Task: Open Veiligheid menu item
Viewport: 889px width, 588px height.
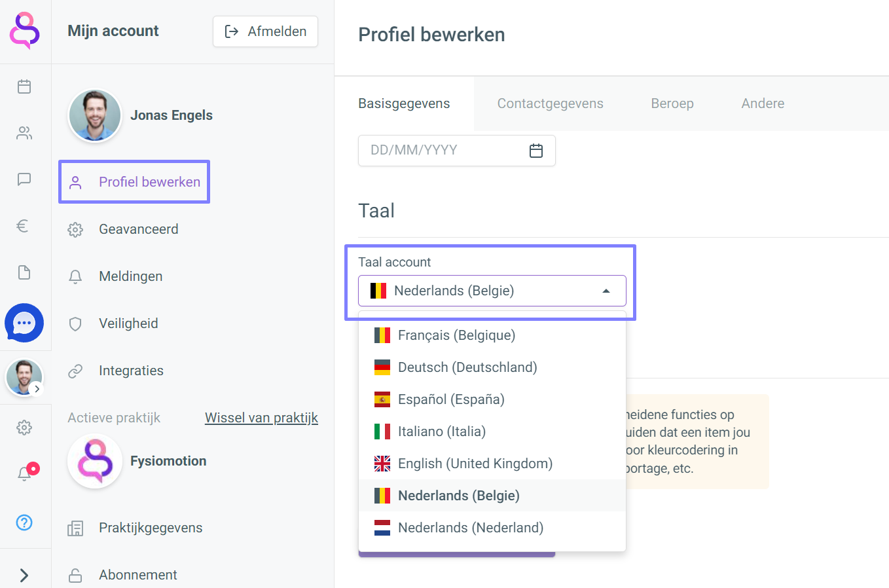Action: pos(113,323)
